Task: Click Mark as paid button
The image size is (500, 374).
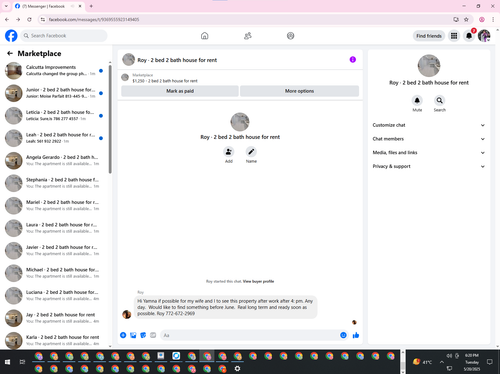Action: tap(180, 91)
